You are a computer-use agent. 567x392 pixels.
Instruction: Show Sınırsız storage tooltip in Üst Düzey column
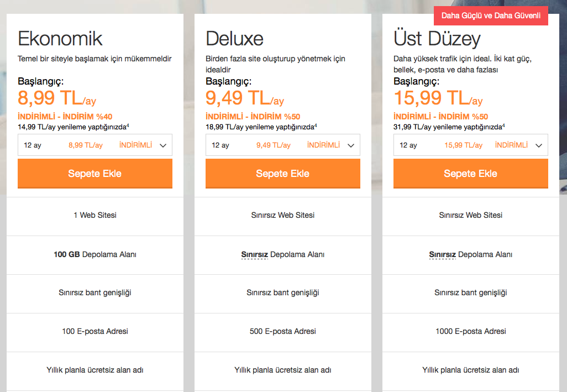pyautogui.click(x=442, y=254)
